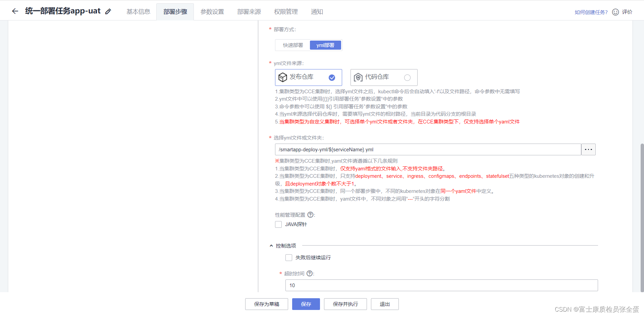
Task: Click the 统一部署任务app-uat title text
Action: click(63, 11)
